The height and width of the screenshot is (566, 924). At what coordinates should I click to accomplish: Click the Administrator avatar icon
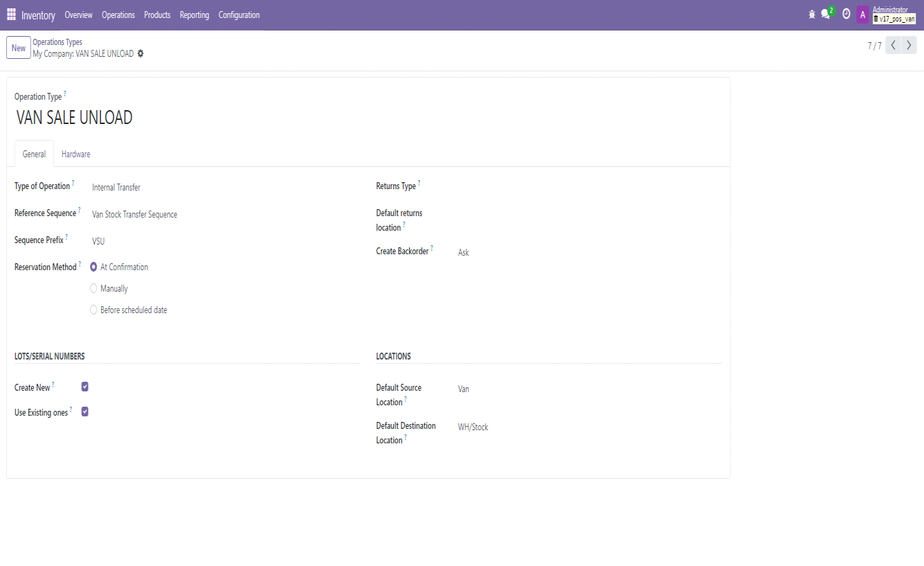pos(863,15)
